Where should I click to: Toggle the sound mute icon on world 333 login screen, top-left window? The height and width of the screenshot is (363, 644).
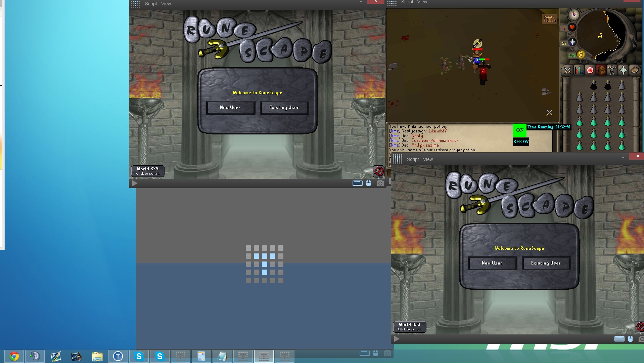tap(378, 171)
